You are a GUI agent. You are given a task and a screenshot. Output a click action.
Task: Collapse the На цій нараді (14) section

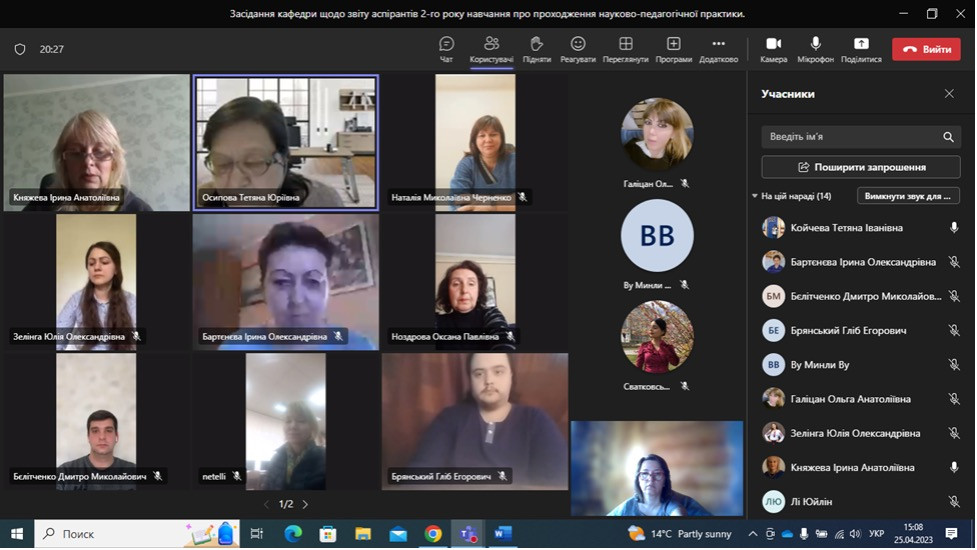click(x=755, y=196)
